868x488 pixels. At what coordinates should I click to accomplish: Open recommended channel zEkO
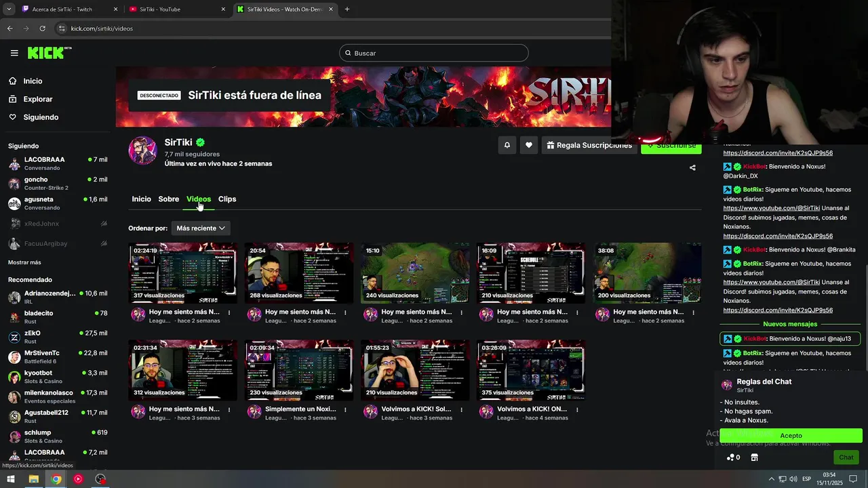(57, 337)
